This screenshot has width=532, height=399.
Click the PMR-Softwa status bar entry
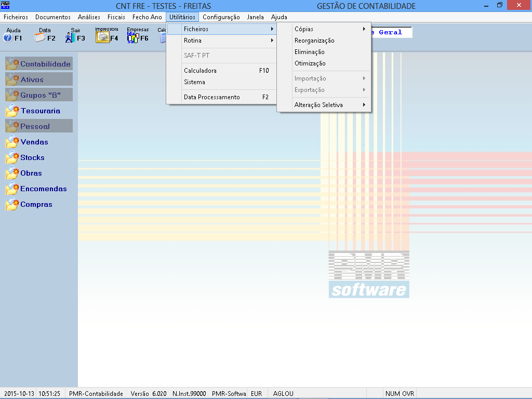click(x=229, y=394)
